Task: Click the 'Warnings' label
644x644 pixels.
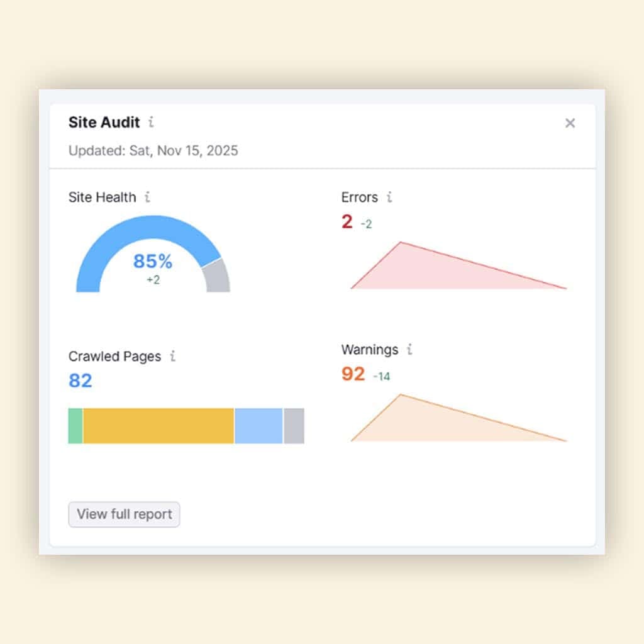Action: coord(370,350)
